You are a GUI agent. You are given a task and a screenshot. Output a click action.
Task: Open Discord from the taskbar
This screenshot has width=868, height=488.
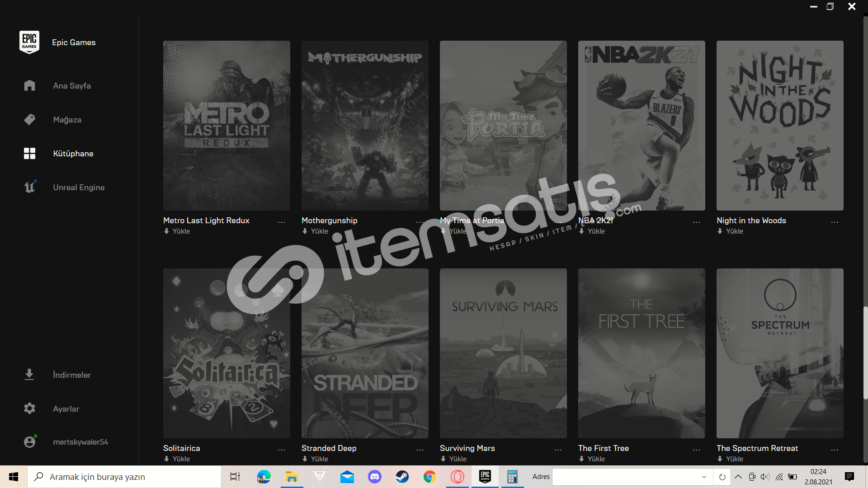pos(375,477)
